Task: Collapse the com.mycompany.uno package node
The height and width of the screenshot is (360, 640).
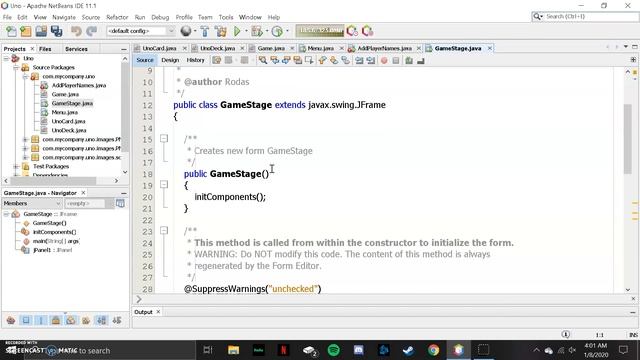Action: (25, 76)
